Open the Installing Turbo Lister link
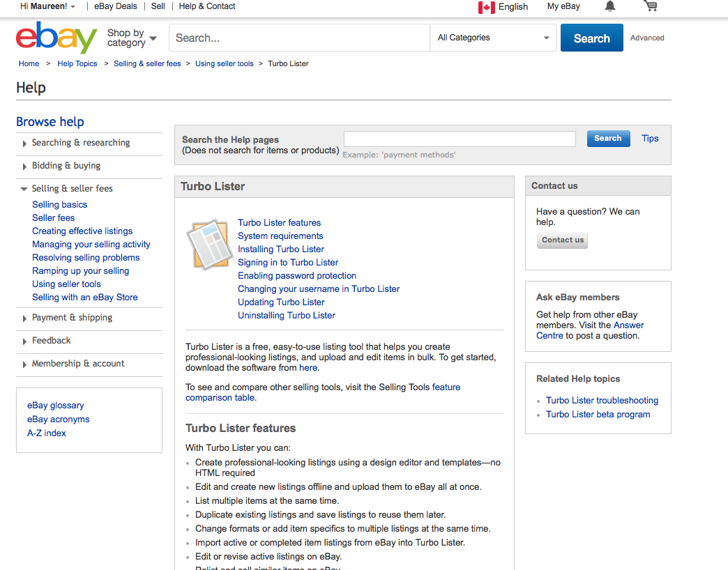 click(281, 249)
